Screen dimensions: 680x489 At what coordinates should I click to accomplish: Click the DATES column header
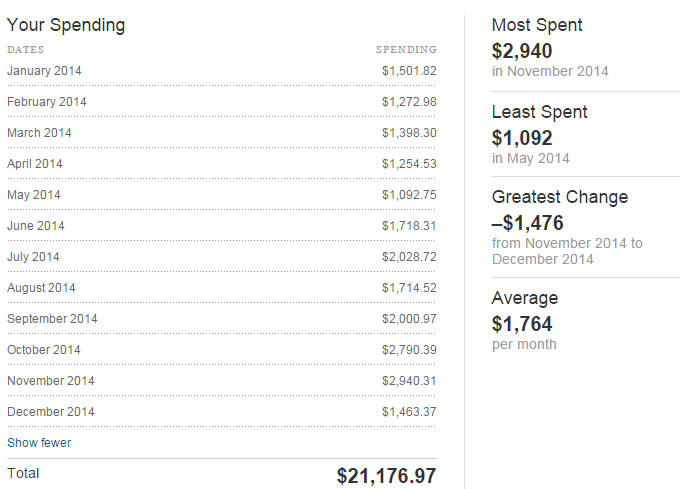pos(26,49)
